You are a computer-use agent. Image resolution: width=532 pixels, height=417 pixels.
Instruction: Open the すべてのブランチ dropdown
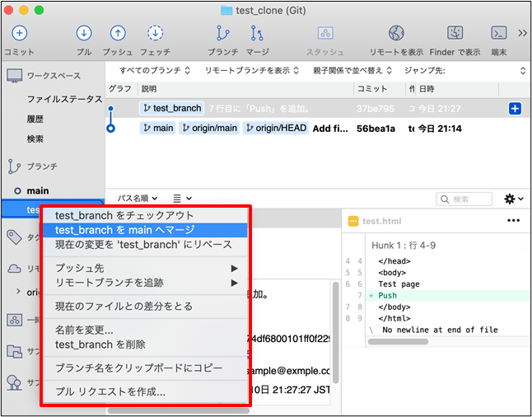point(155,71)
